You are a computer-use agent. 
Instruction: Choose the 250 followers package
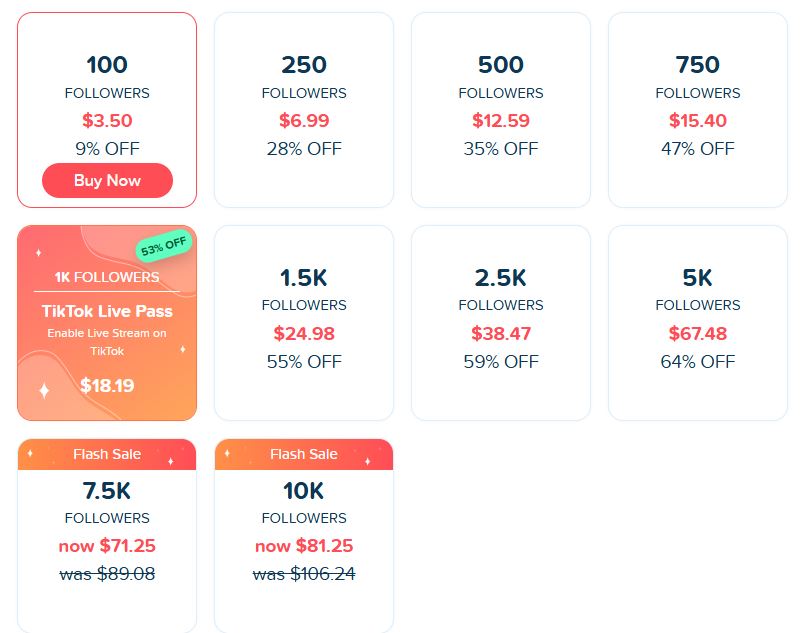point(304,110)
